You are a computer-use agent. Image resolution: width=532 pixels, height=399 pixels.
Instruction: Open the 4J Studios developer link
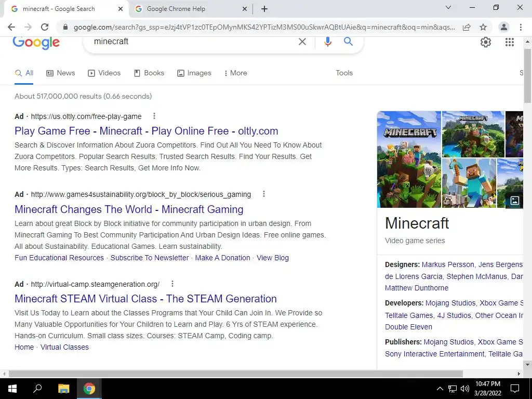pos(454,315)
